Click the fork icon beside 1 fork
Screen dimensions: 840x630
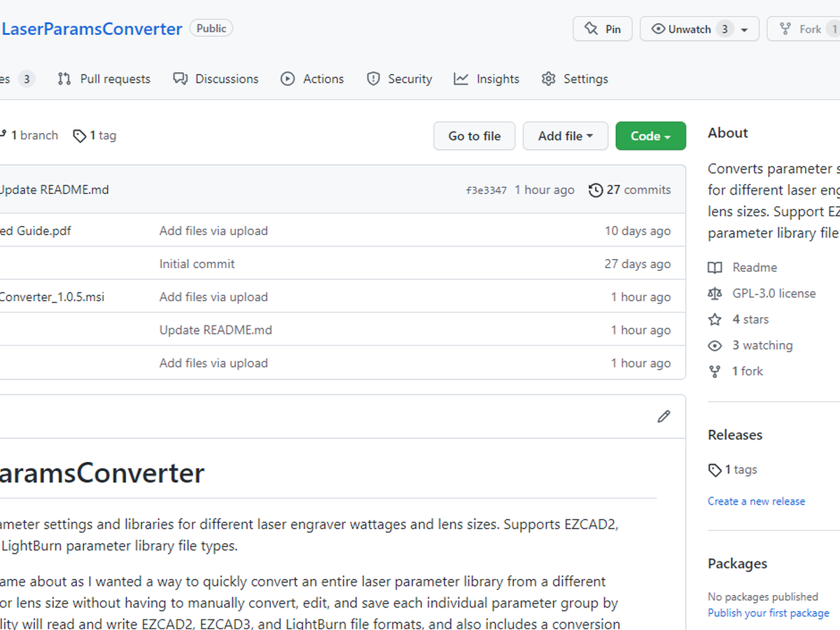pyautogui.click(x=715, y=371)
